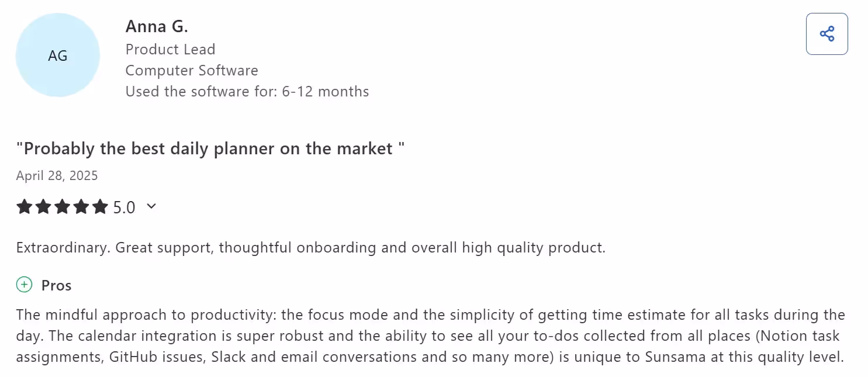The height and width of the screenshot is (377, 868).
Task: Click the share button in the top right
Action: [x=826, y=34]
